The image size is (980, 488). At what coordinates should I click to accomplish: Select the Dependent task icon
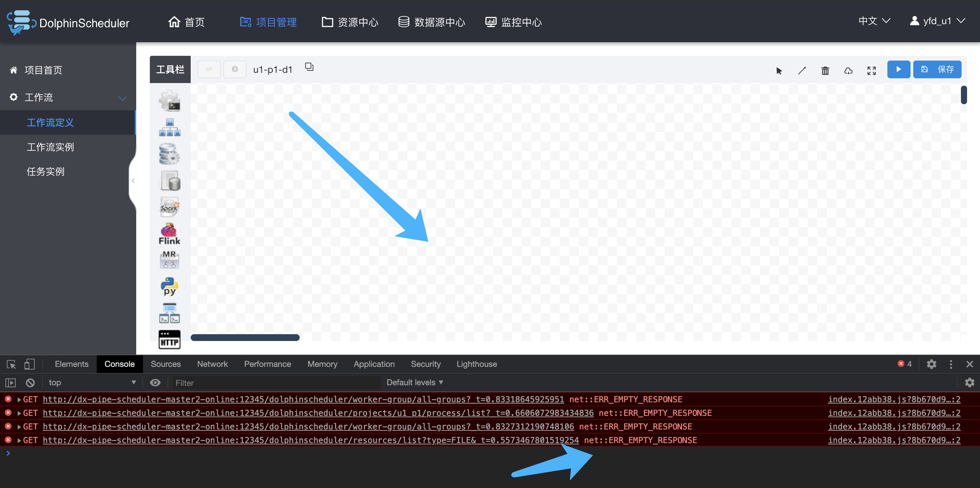(169, 313)
